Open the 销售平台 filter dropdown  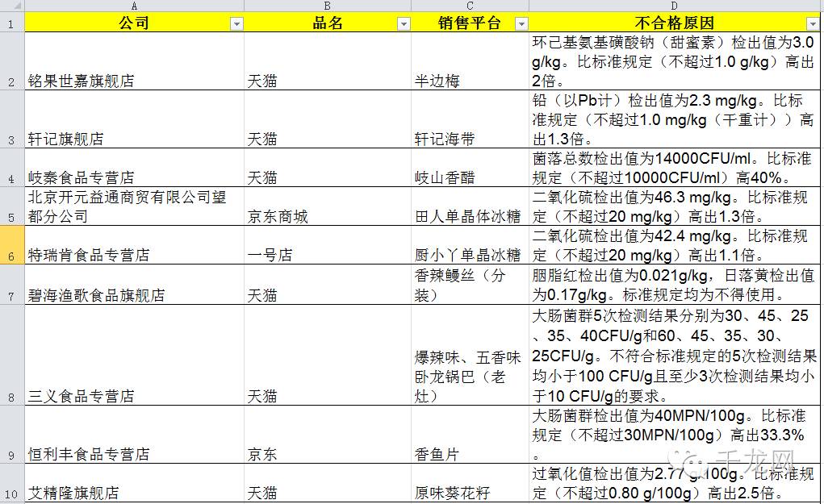coord(522,23)
